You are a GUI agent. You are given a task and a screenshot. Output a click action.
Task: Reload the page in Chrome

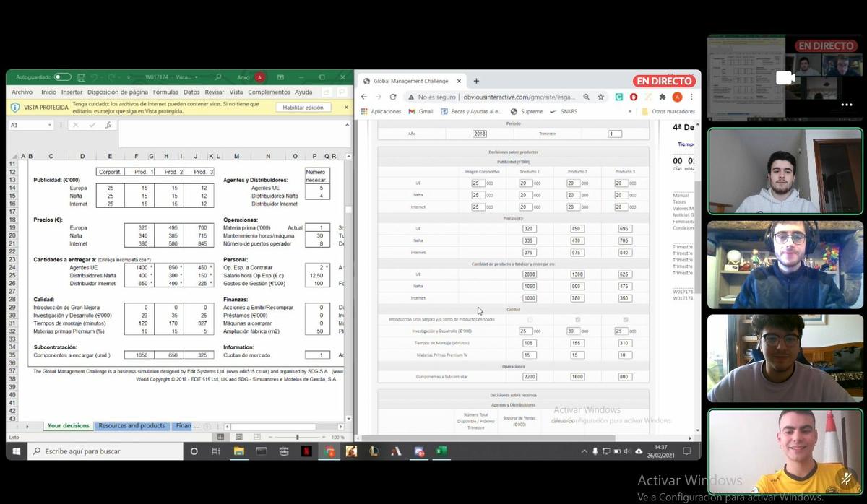click(x=393, y=97)
